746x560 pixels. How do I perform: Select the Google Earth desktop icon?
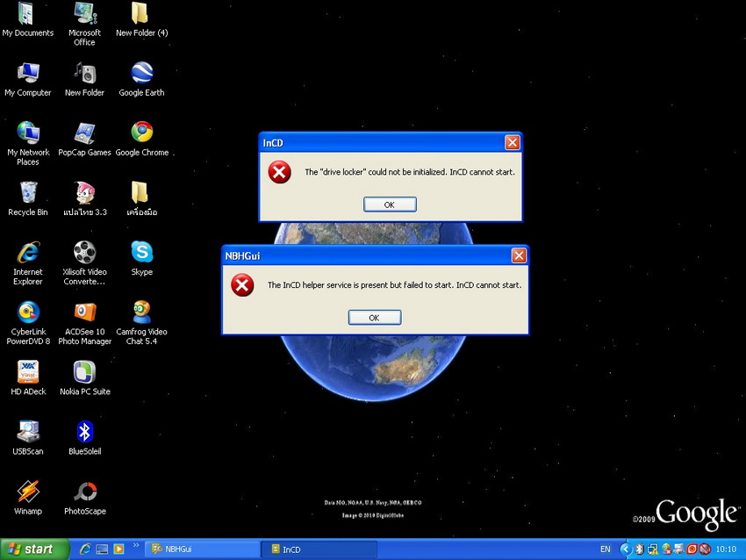(142, 80)
